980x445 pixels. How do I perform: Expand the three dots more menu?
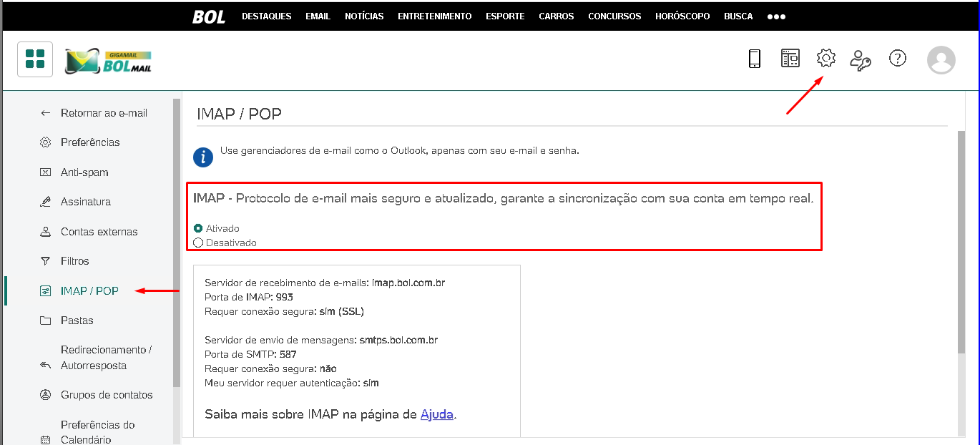pyautogui.click(x=776, y=16)
